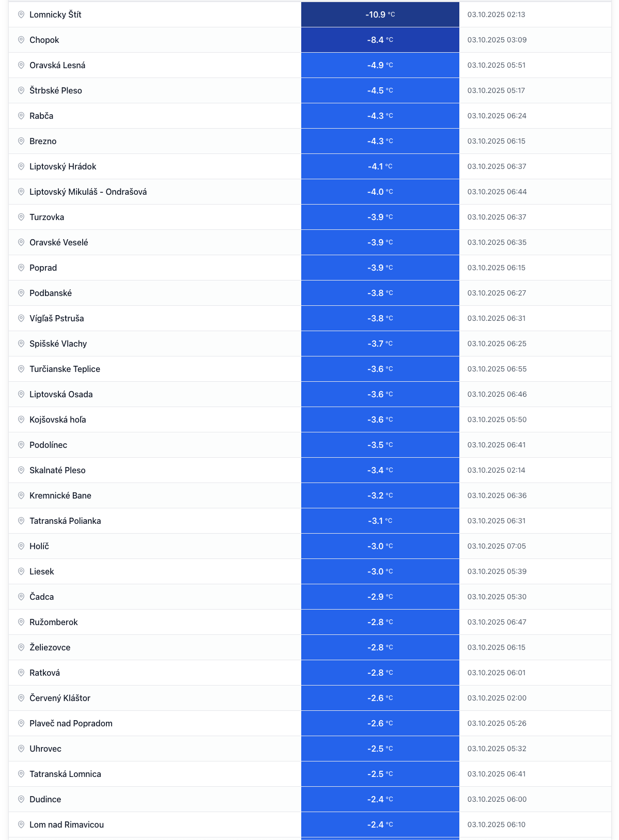
Task: Click the location pin icon beside Ružomberok
Action: coord(21,622)
